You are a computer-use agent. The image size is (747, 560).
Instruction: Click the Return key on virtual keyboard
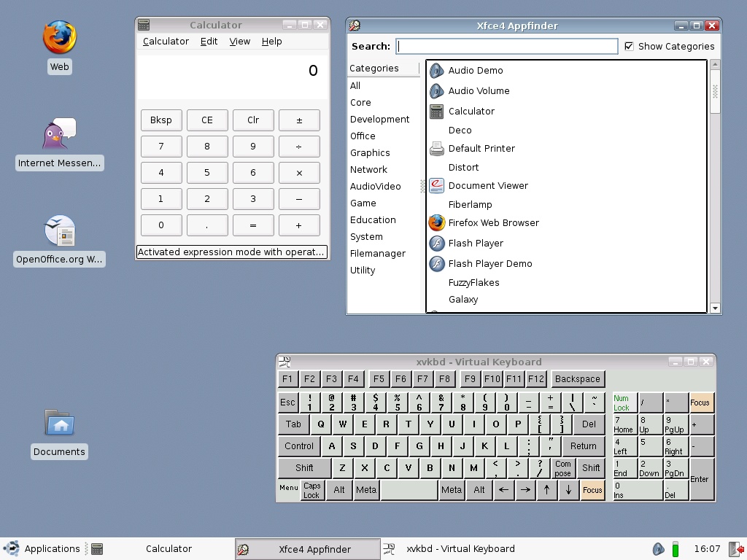pos(583,446)
